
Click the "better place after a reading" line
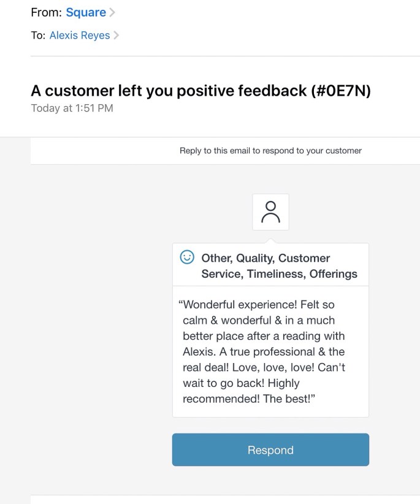pyautogui.click(x=264, y=336)
